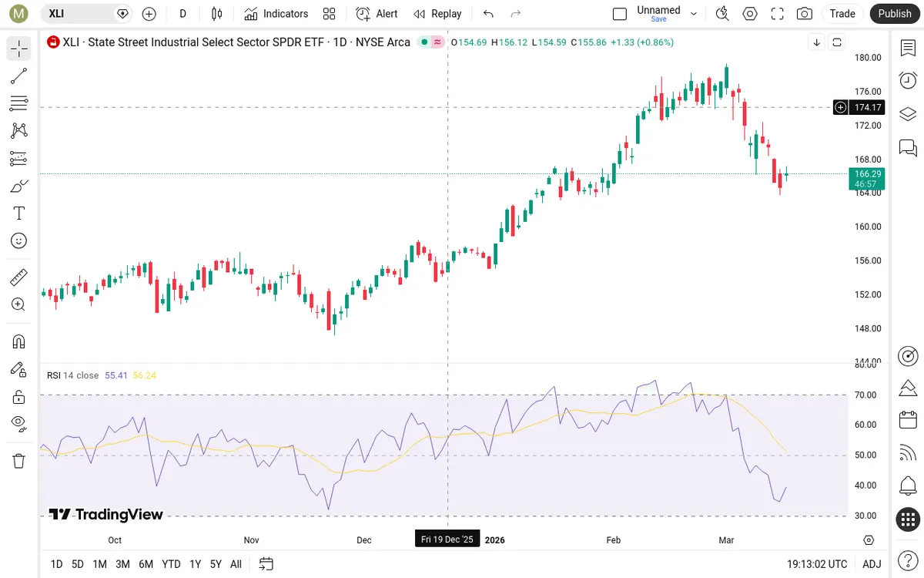
Task: Collapse the main chart pane arrow
Action: point(816,42)
